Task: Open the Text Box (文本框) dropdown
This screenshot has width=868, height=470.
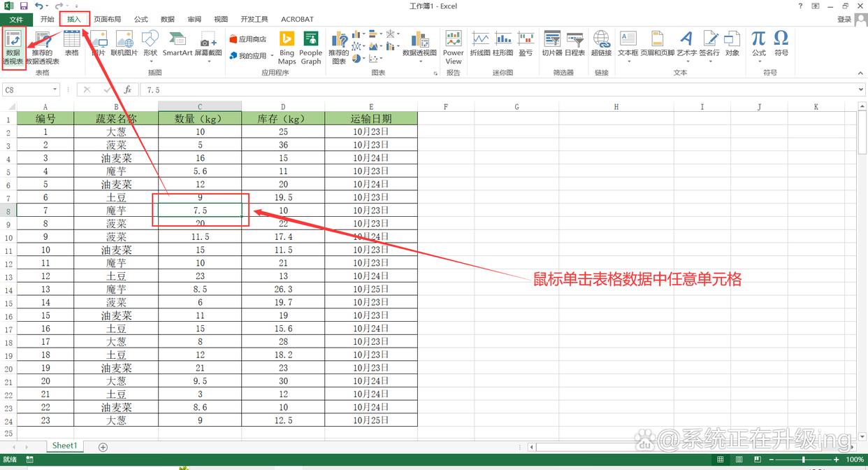Action: click(628, 46)
